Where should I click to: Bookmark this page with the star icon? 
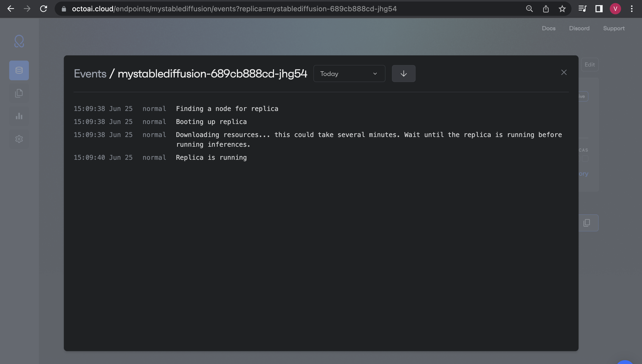[x=562, y=9]
